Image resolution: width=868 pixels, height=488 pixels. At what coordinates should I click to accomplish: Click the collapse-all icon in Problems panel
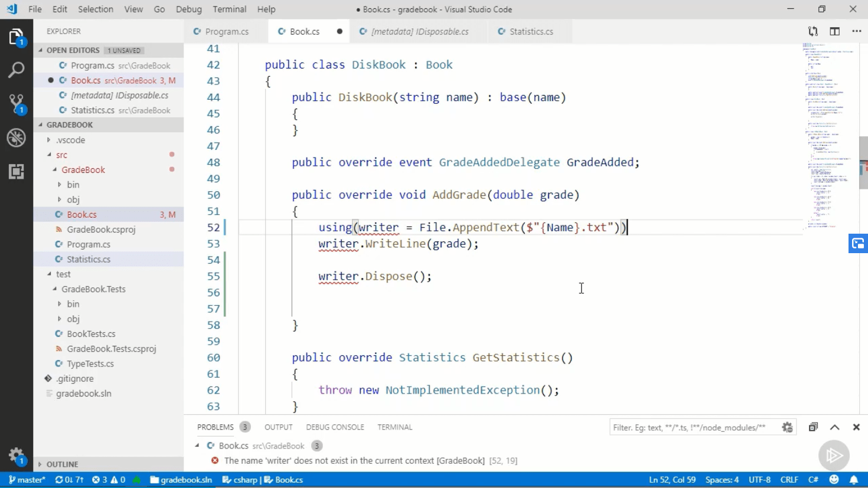[x=813, y=427]
